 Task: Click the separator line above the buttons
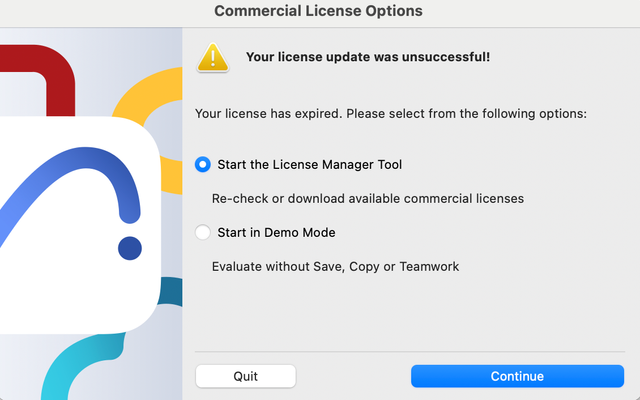point(409,352)
